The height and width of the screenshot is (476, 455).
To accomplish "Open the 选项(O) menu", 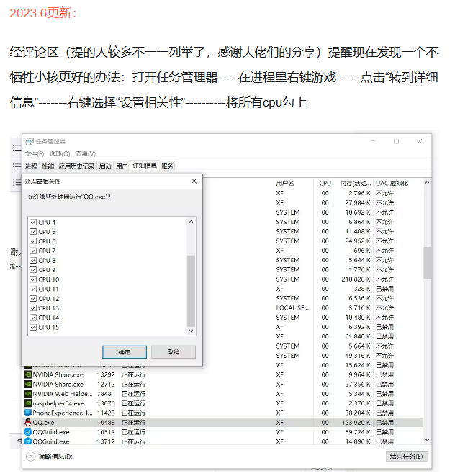I will pyautogui.click(x=60, y=154).
